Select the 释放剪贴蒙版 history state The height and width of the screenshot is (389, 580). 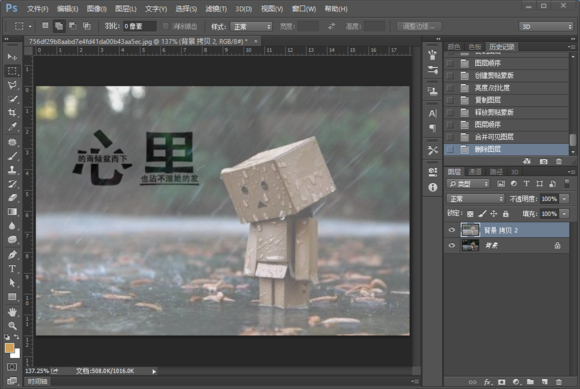pos(506,112)
